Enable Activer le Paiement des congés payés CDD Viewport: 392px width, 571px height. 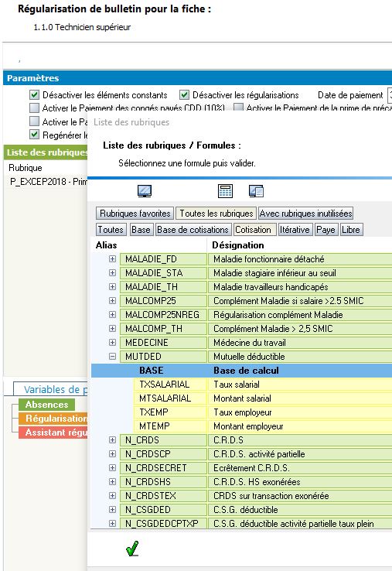pyautogui.click(x=34, y=108)
